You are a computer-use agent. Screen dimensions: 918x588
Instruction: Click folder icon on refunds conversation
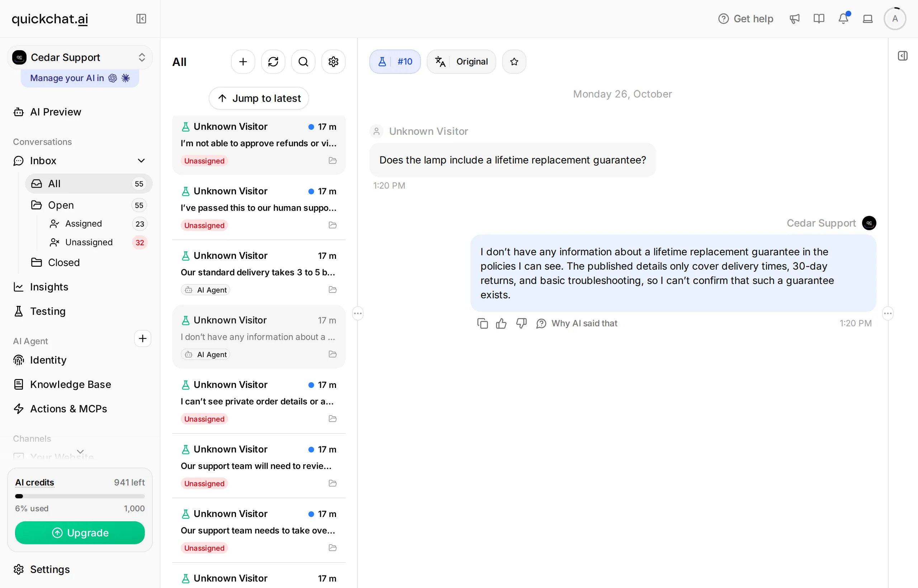[333, 161]
